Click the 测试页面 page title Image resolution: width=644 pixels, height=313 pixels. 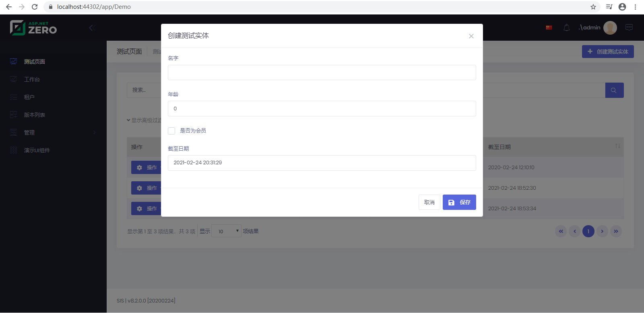click(129, 52)
